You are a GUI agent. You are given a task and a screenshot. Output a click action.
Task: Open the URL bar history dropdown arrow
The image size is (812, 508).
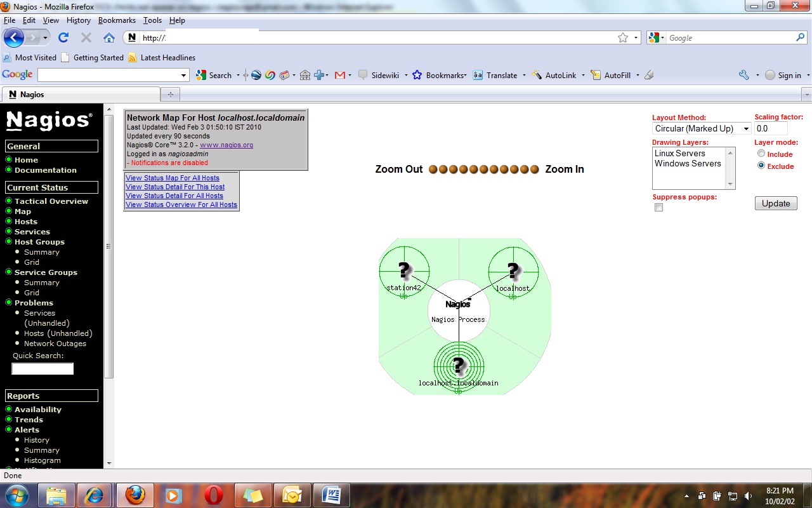point(636,37)
